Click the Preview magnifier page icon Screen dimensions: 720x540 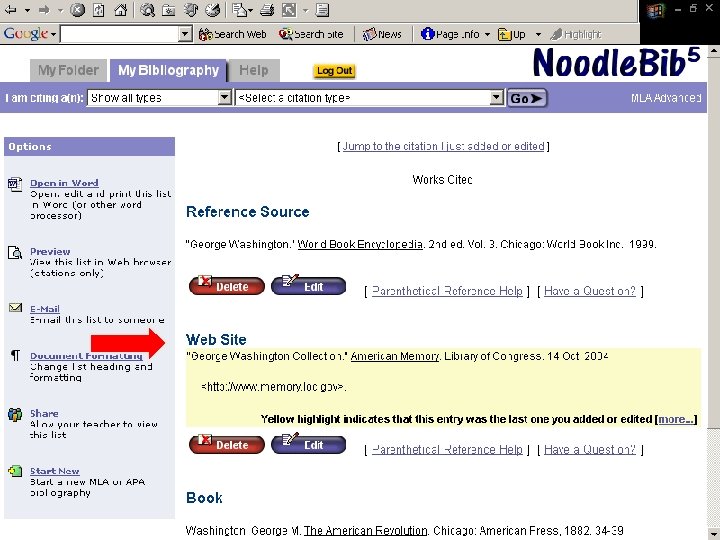(x=15, y=253)
